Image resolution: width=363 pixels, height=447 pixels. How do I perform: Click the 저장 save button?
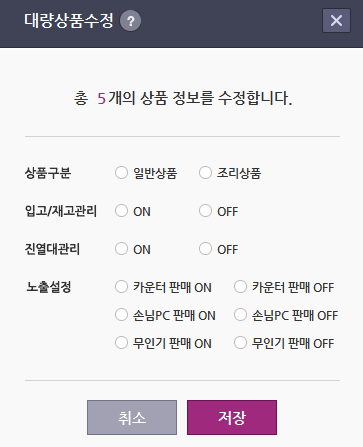pos(232,418)
